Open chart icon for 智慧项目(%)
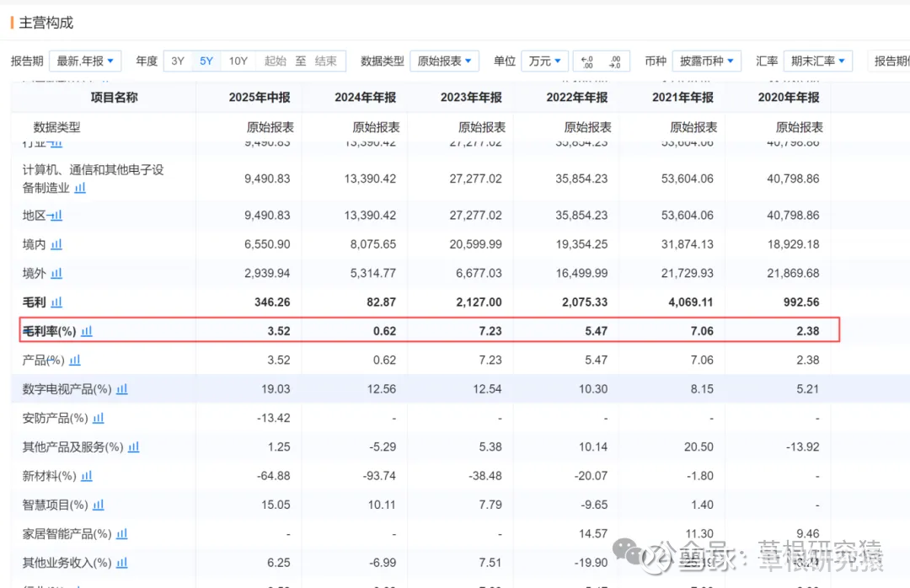910x588 pixels. coord(99,505)
